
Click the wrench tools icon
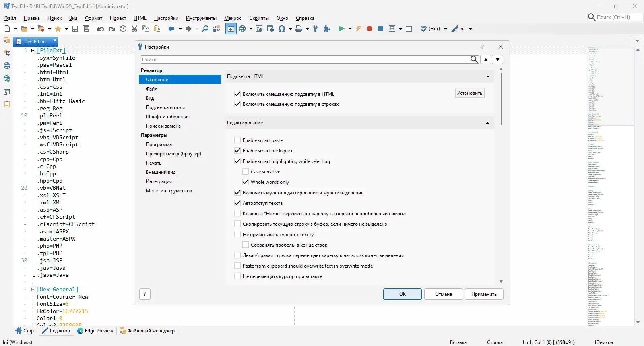[x=316, y=29]
